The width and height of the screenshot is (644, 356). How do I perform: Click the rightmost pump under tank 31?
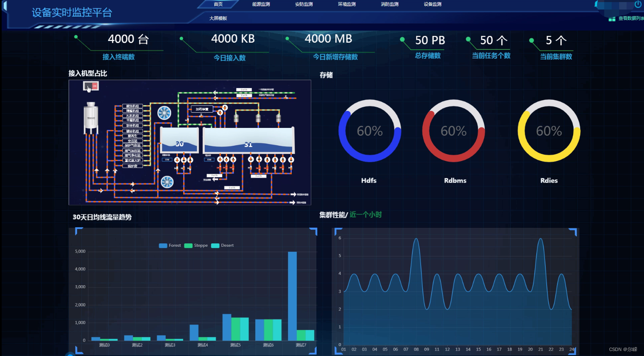tap(291, 160)
